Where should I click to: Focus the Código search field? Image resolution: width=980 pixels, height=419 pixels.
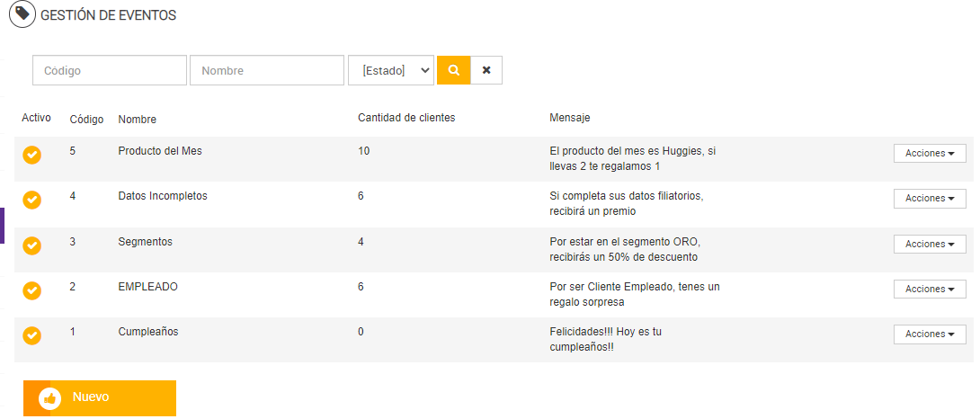tap(110, 70)
